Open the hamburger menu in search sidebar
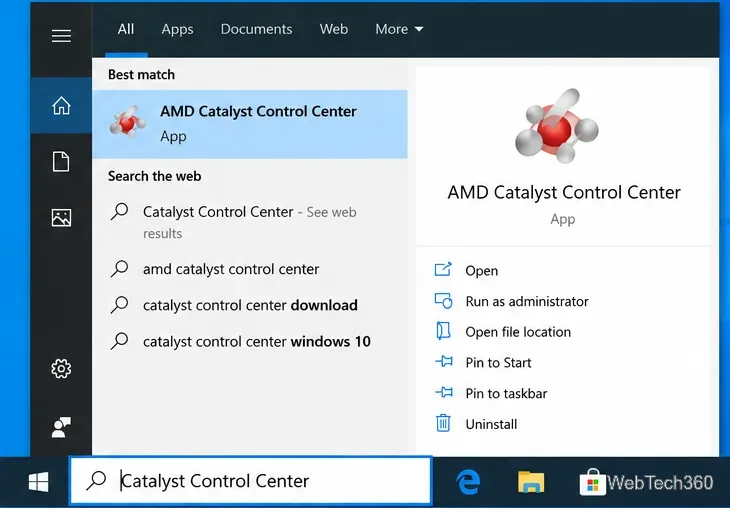 coord(61,36)
